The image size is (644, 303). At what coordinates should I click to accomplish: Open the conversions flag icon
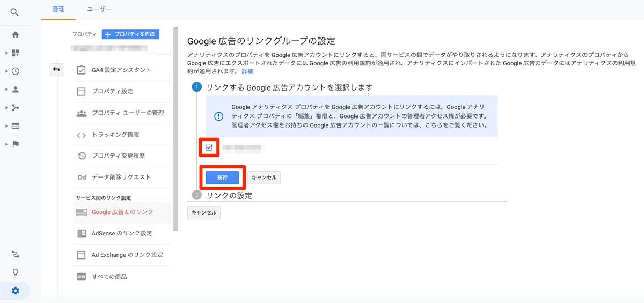tap(16, 144)
